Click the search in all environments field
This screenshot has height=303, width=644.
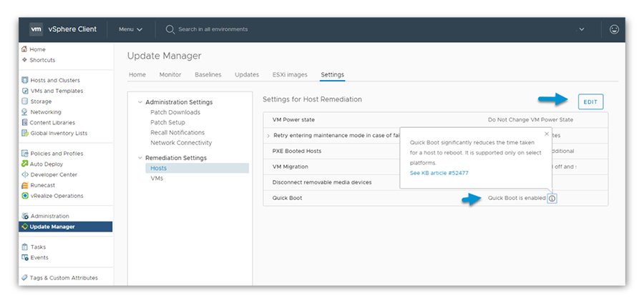tap(213, 29)
